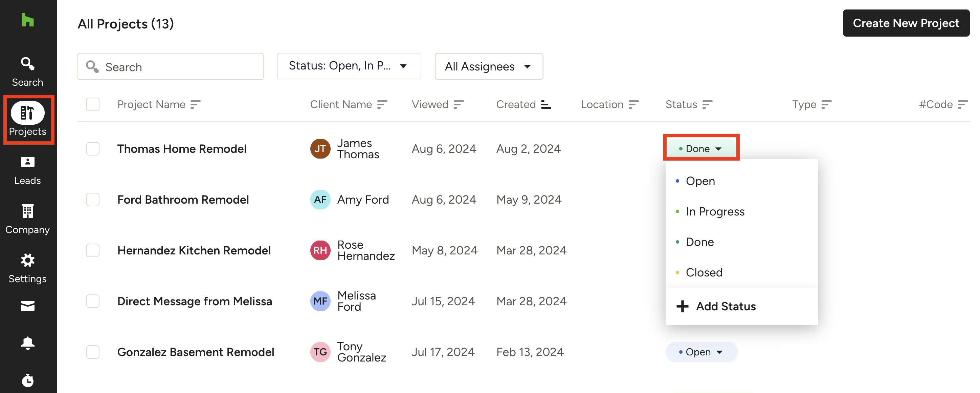Click client name Rose Hernandez
This screenshot has width=980, height=393.
365,250
